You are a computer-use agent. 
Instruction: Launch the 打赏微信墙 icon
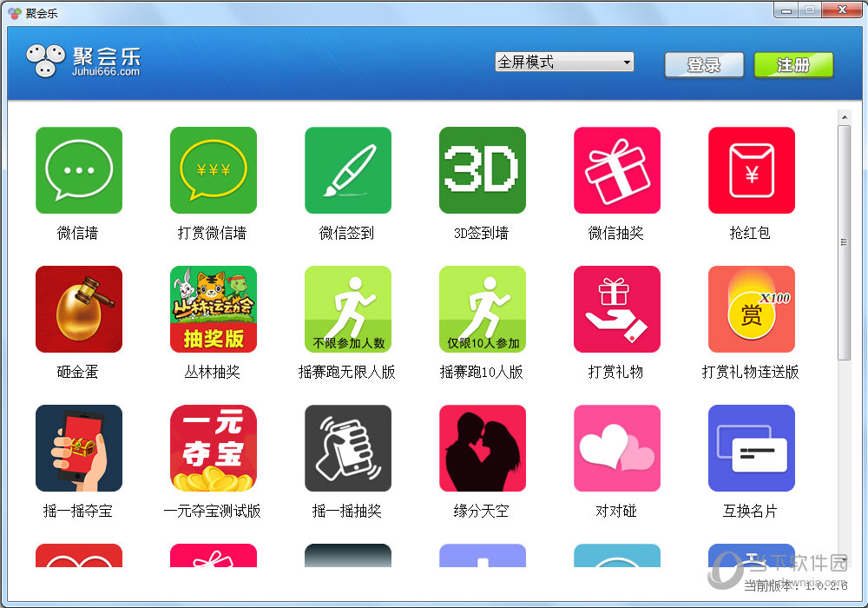pyautogui.click(x=214, y=170)
